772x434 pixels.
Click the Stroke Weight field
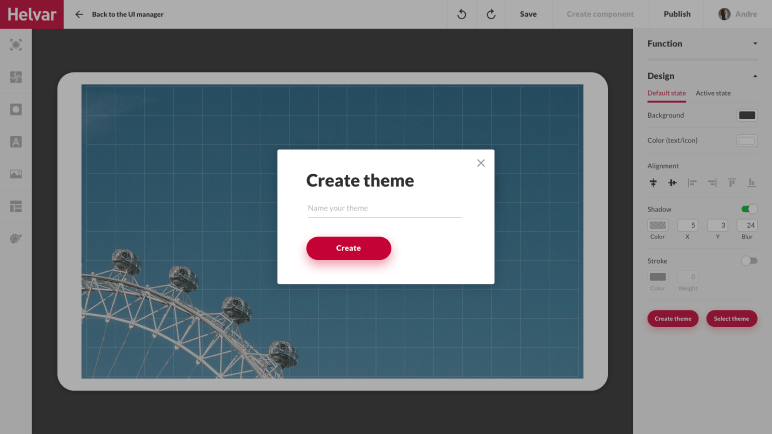(687, 277)
